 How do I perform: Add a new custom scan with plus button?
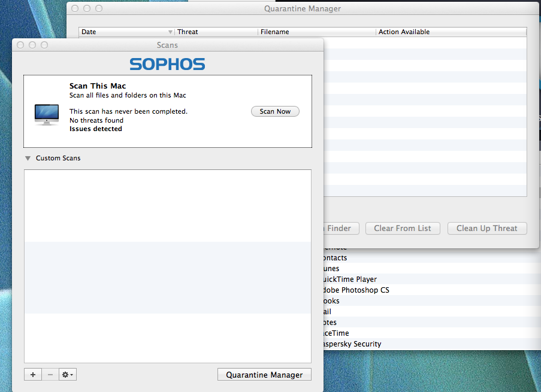coord(33,375)
